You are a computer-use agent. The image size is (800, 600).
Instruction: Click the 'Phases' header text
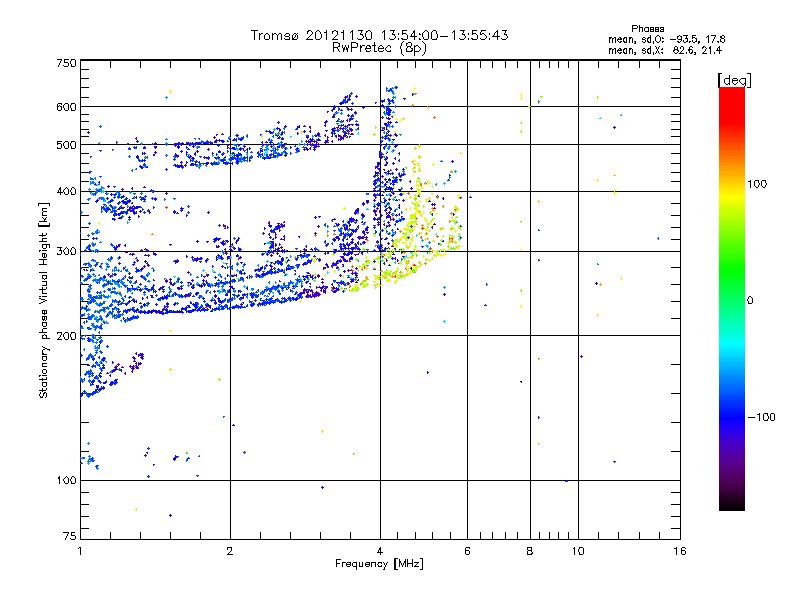pos(647,29)
